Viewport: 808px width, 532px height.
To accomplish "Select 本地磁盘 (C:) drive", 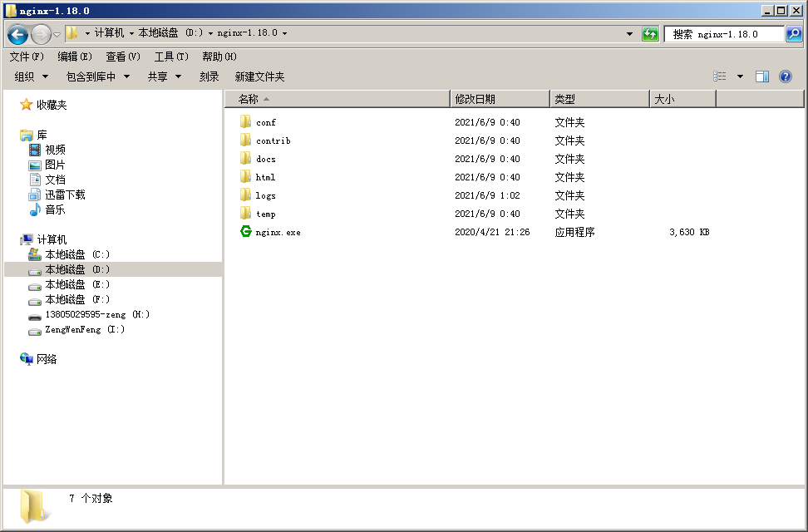I will (x=77, y=254).
